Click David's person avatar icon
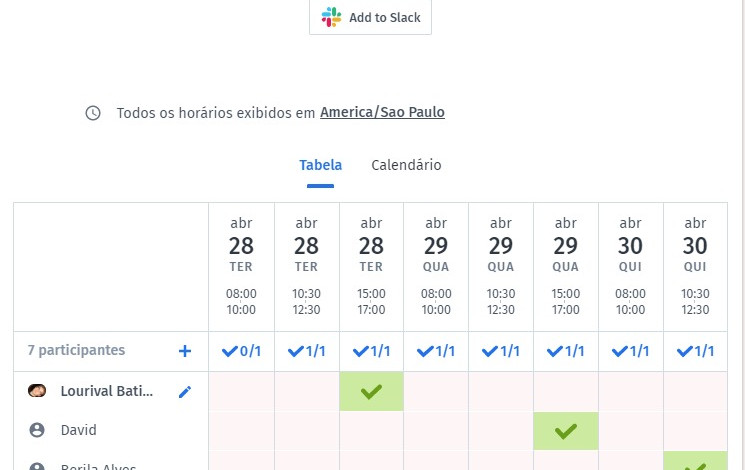Image resolution: width=745 pixels, height=470 pixels. pyautogui.click(x=37, y=430)
